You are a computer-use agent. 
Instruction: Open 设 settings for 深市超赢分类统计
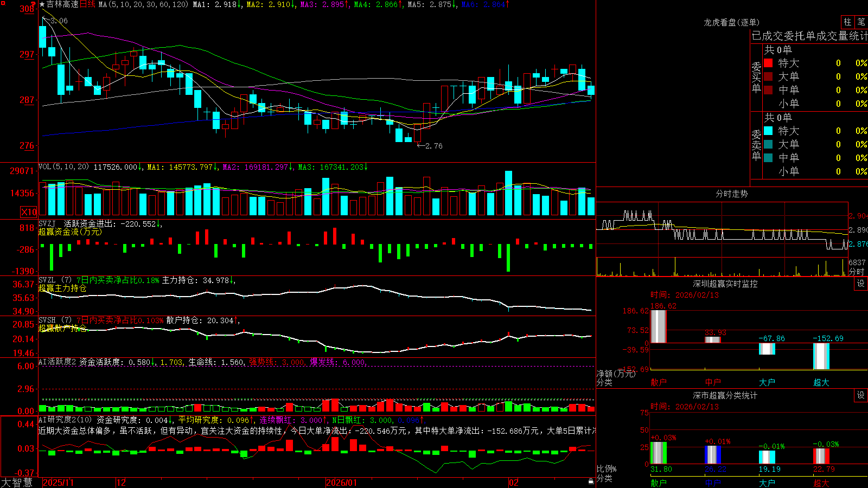pos(861,395)
